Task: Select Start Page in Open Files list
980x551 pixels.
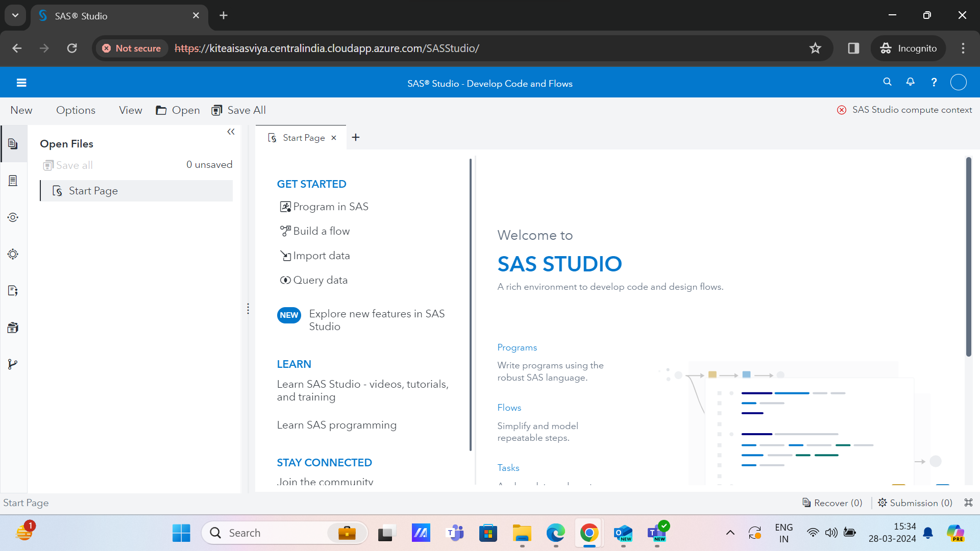Action: coord(93,191)
